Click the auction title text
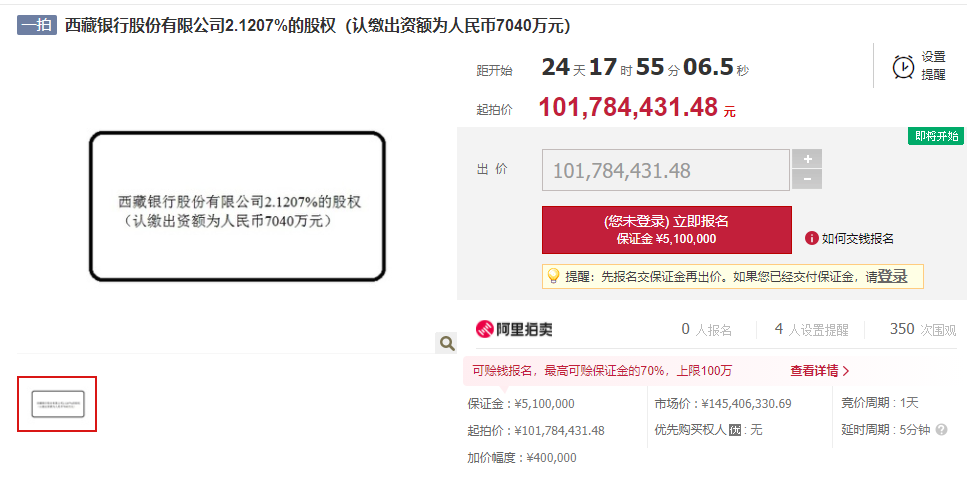Image resolution: width=967 pixels, height=482 pixels. (x=318, y=25)
